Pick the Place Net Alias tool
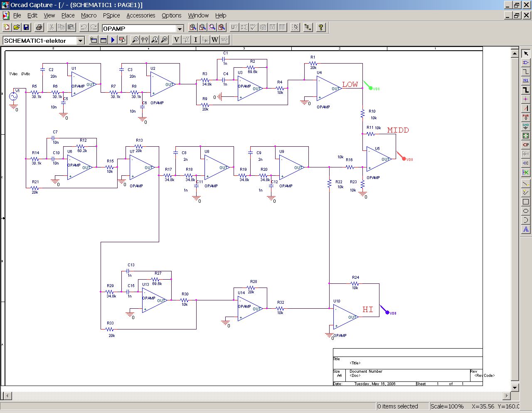 click(526, 81)
